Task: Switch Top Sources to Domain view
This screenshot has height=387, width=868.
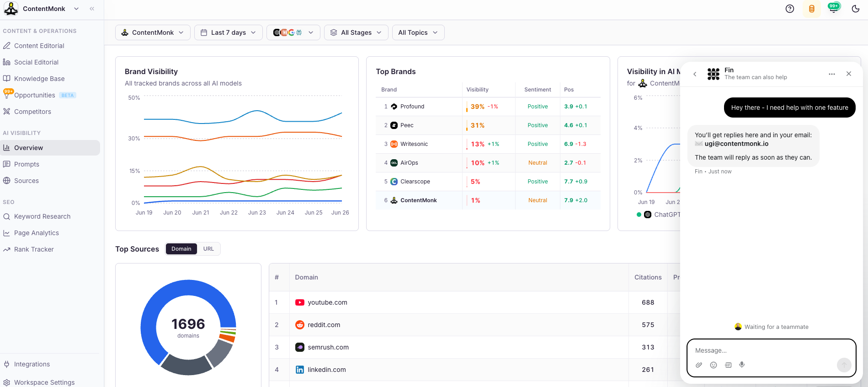Action: pyautogui.click(x=181, y=249)
